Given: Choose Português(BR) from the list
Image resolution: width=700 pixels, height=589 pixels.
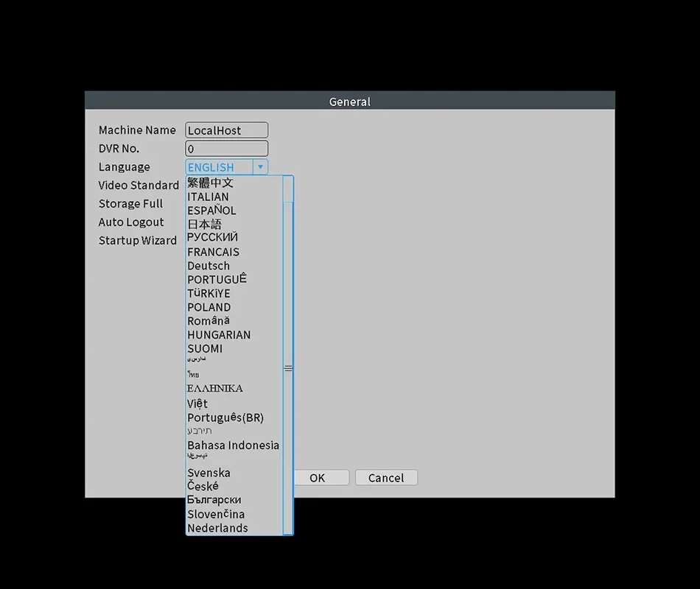Looking at the screenshot, I should 225,417.
